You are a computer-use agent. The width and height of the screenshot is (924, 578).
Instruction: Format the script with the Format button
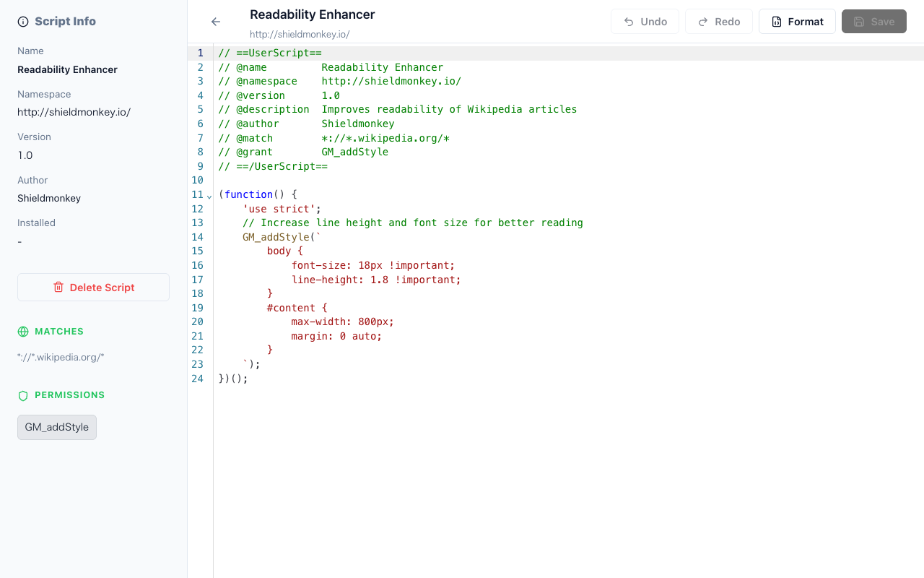click(x=797, y=22)
